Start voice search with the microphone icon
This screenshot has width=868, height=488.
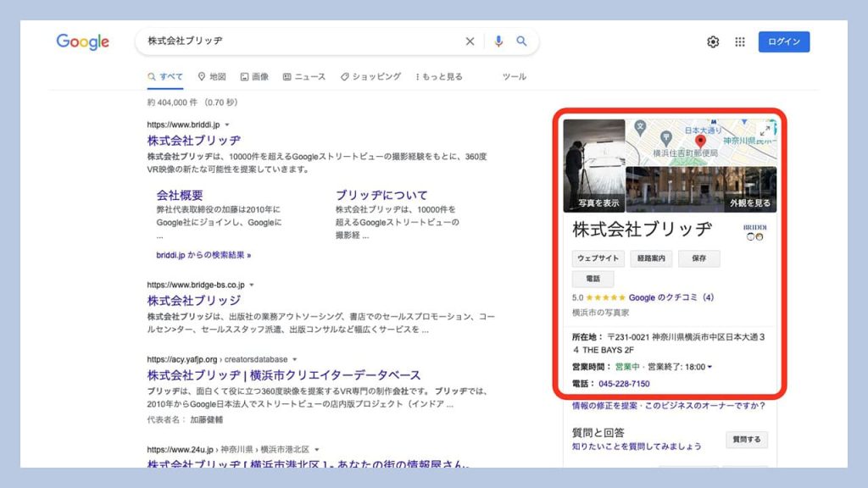point(498,42)
